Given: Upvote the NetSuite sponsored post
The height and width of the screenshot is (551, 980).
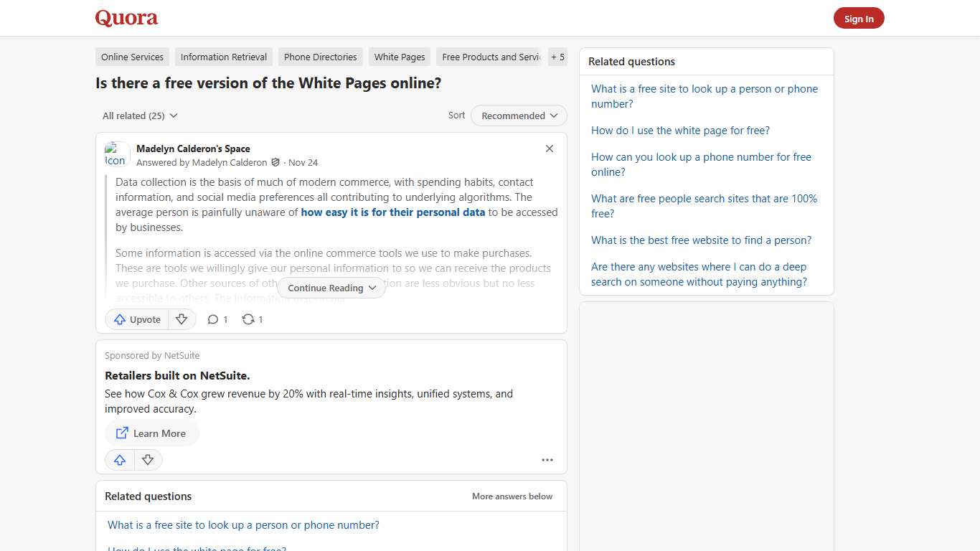Looking at the screenshot, I should tap(119, 459).
